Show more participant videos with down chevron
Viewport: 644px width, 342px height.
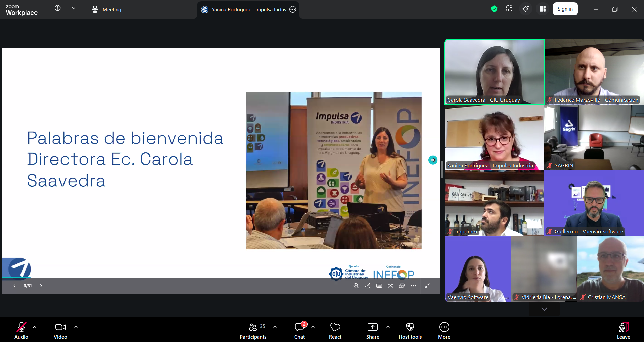(544, 309)
